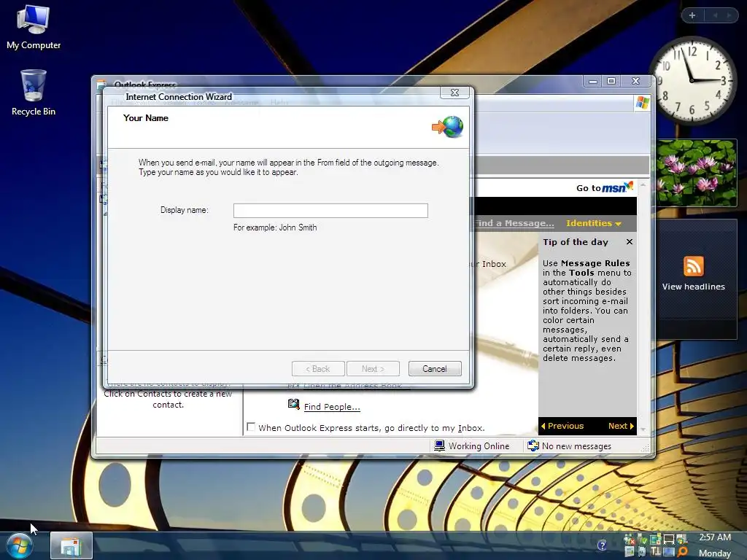The width and height of the screenshot is (747, 560).
Task: Minimize the Outlook Express window
Action: point(592,82)
